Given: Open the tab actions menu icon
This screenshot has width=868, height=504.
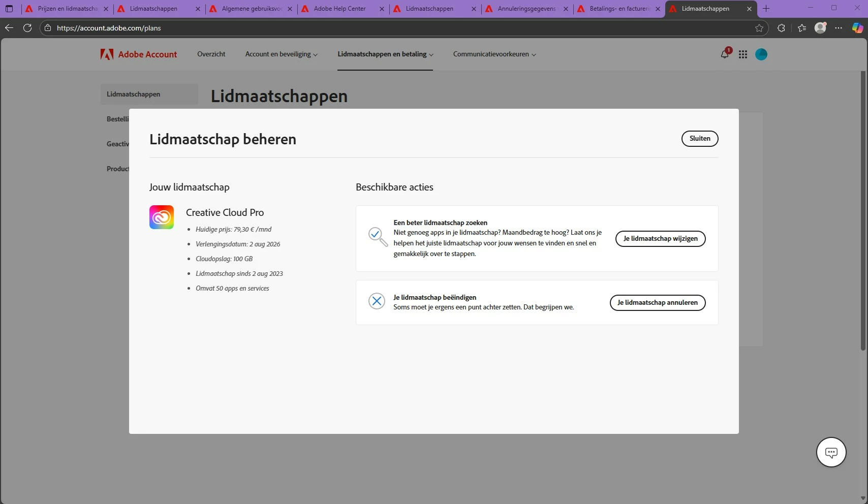Looking at the screenshot, I should (x=9, y=9).
